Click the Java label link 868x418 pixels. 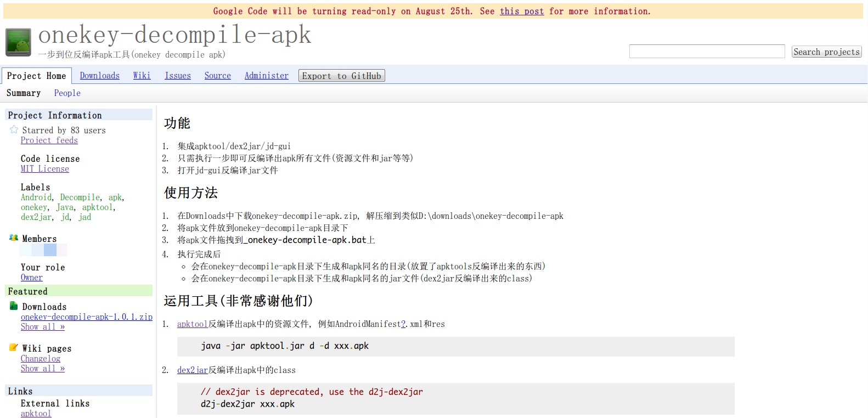click(x=65, y=207)
